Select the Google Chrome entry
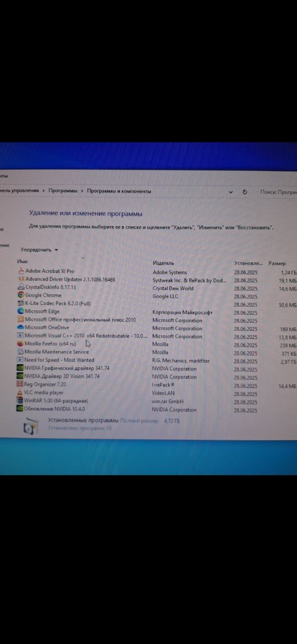This screenshot has width=297, height=644. (43, 295)
